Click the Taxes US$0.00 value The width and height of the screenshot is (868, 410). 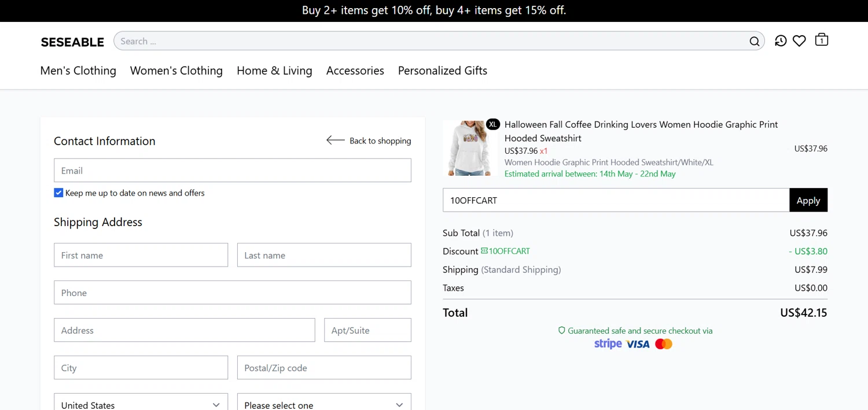tap(811, 288)
